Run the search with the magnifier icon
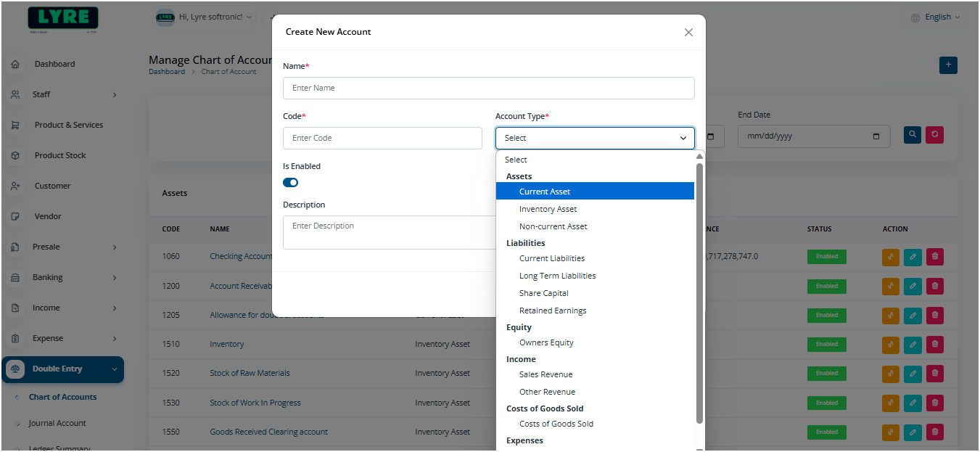This screenshot has width=980, height=452. click(x=912, y=134)
